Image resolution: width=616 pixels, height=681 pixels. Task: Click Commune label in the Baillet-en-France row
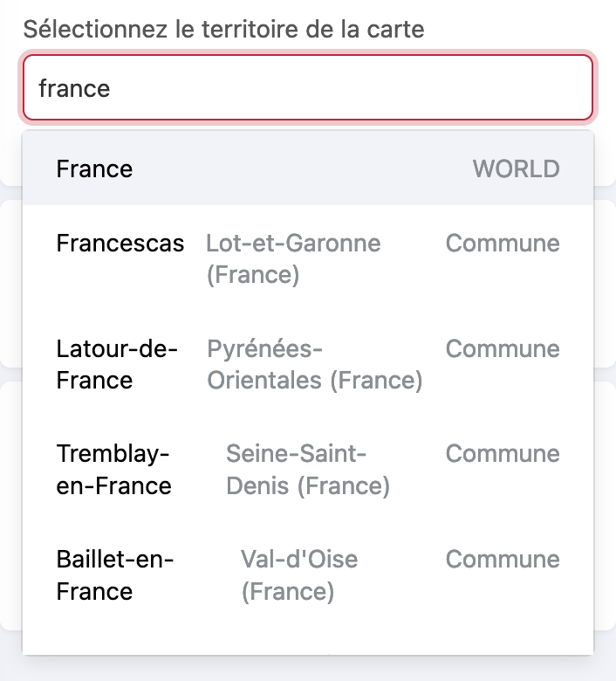click(503, 559)
